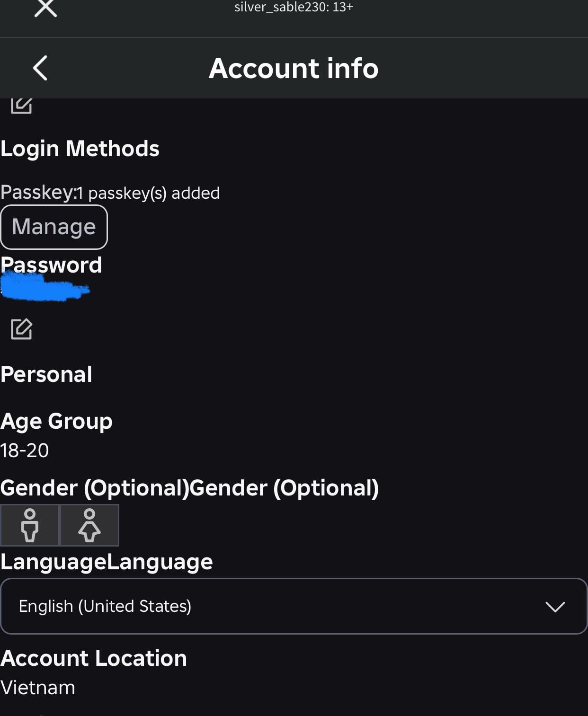This screenshot has width=588, height=716.
Task: Click the edit icon below Password
Action: [x=21, y=329]
